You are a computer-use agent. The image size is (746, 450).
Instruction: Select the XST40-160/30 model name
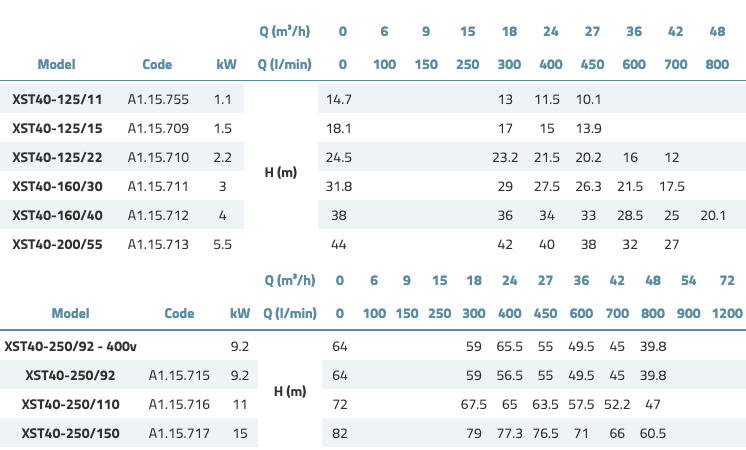pyautogui.click(x=56, y=187)
